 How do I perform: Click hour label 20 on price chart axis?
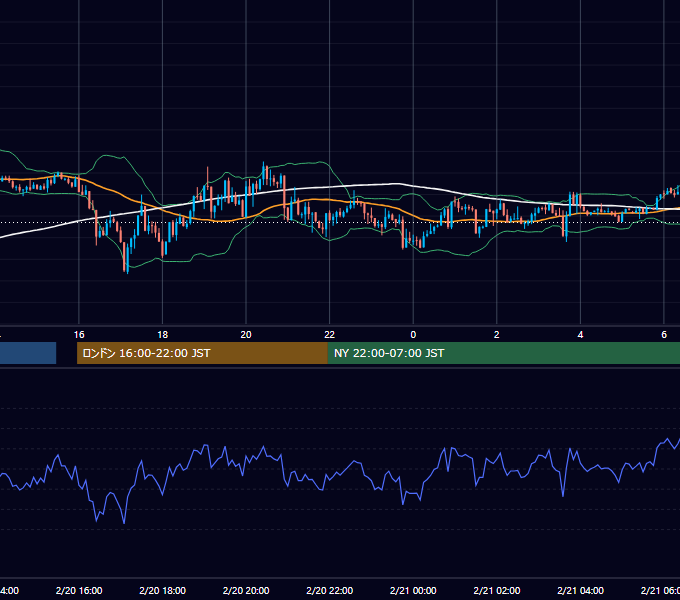coord(246,335)
